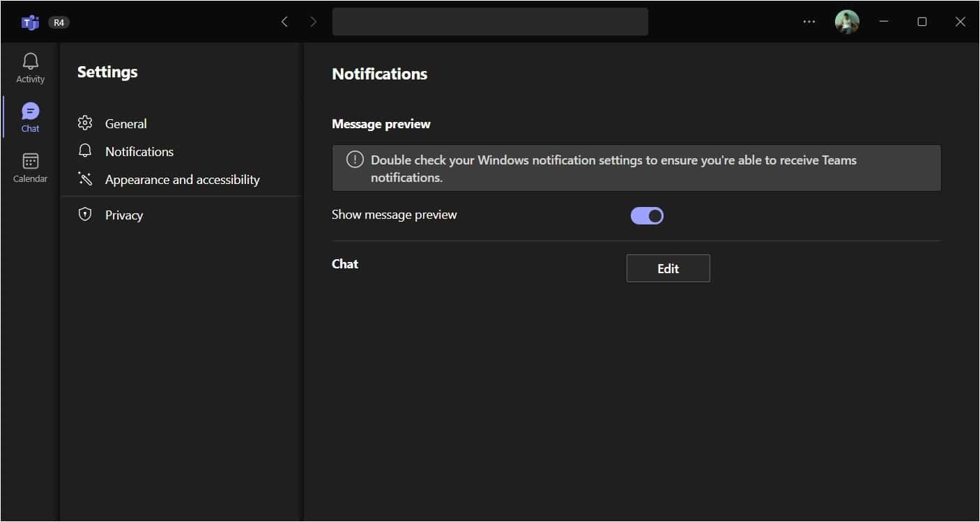Click the Privacy shield icon
The height and width of the screenshot is (522, 980).
(85, 215)
